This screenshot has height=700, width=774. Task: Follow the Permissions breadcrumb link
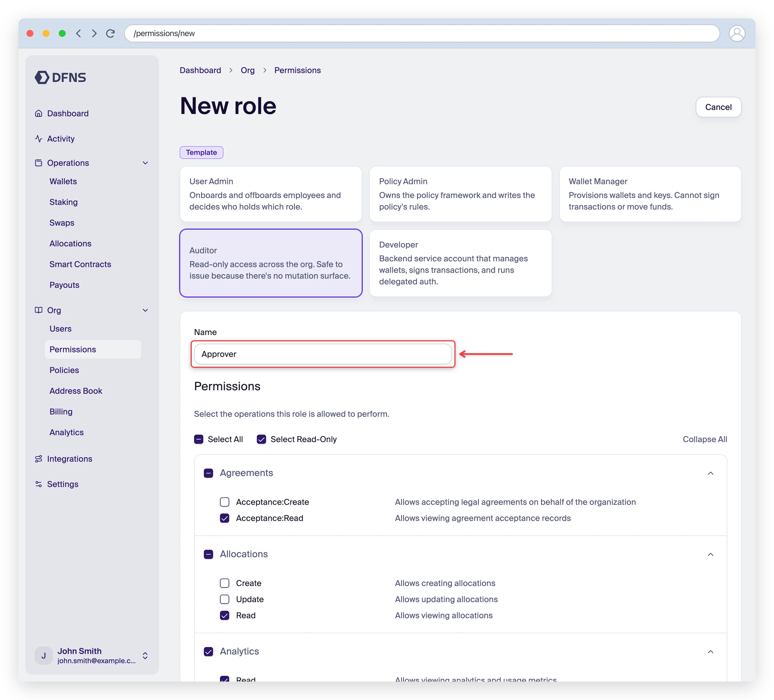[297, 70]
